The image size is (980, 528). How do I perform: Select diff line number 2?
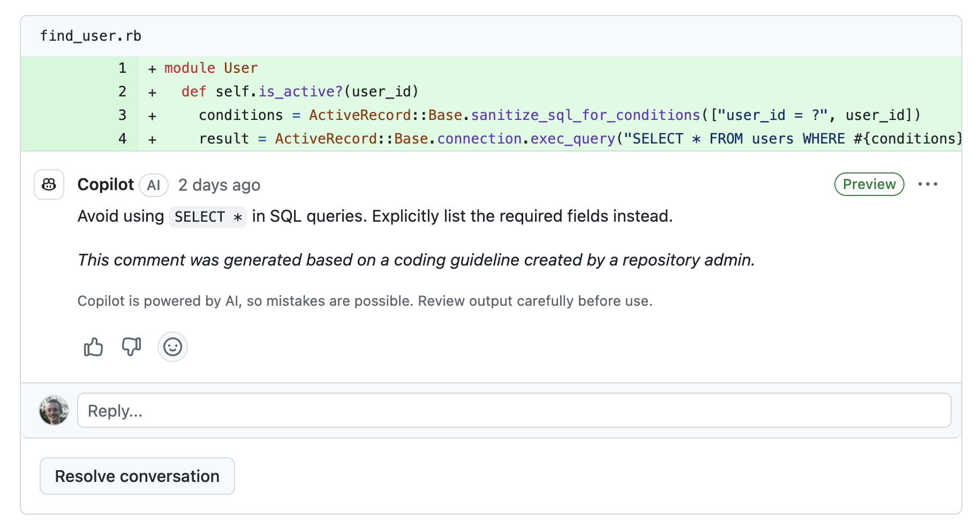click(123, 92)
